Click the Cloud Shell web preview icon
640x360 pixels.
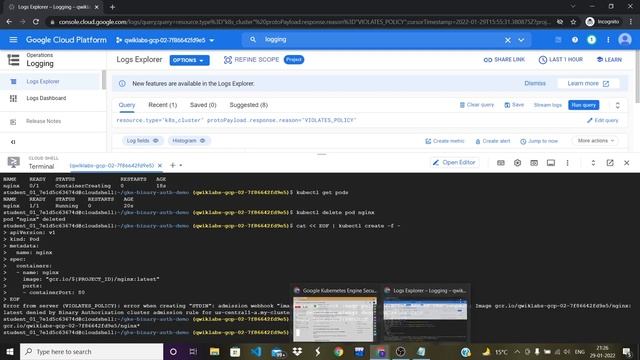click(x=534, y=162)
